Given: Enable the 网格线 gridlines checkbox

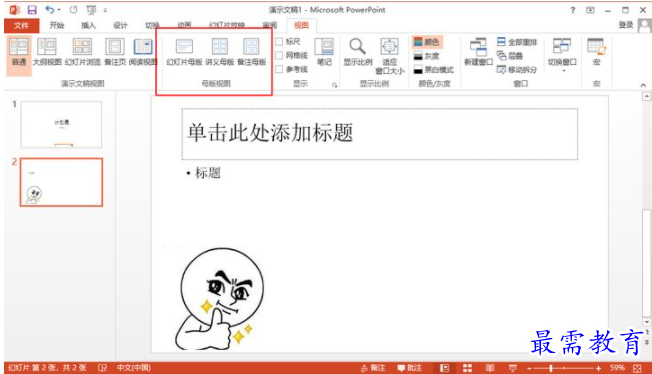Looking at the screenshot, I should coord(279,55).
